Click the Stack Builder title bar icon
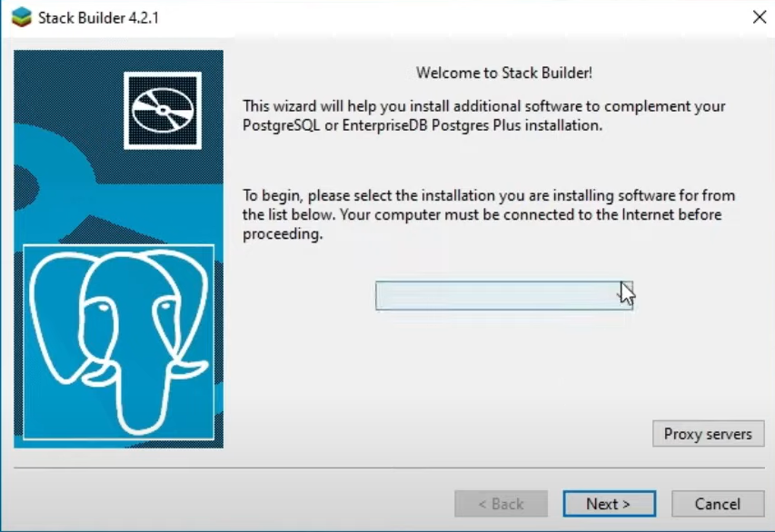Viewport: 775px width, 532px height. point(21,17)
